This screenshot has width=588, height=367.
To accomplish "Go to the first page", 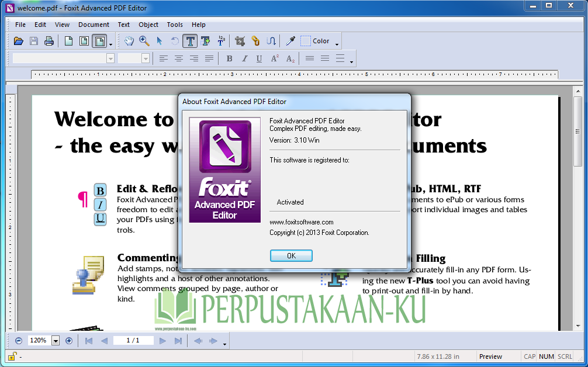I will [x=88, y=341].
